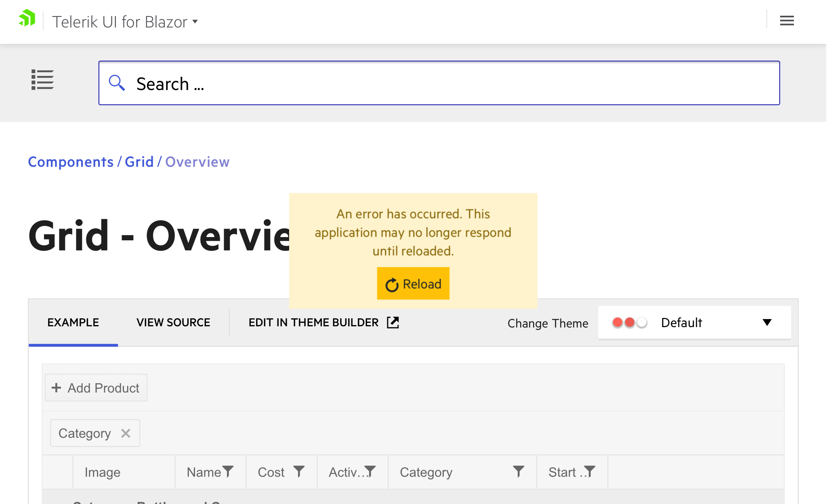
Task: Open the Default theme dropdown
Action: pos(695,322)
